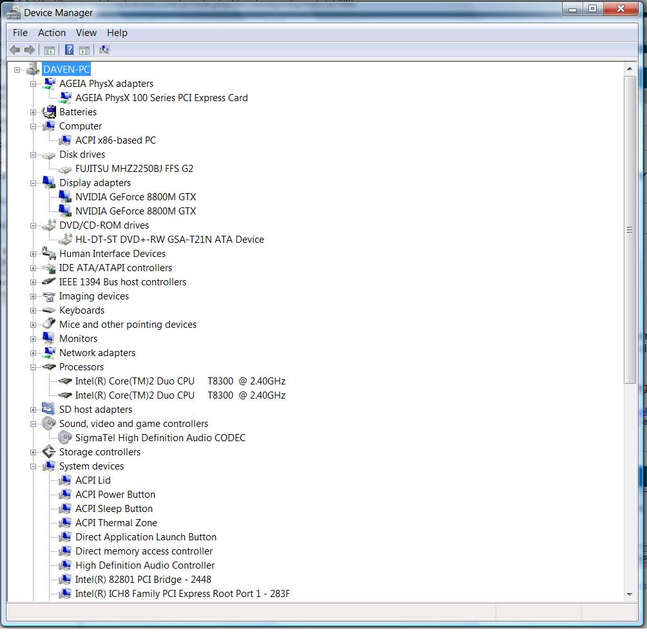This screenshot has width=647, height=644.
Task: Click the Imaging devices camera icon
Action: [x=49, y=296]
